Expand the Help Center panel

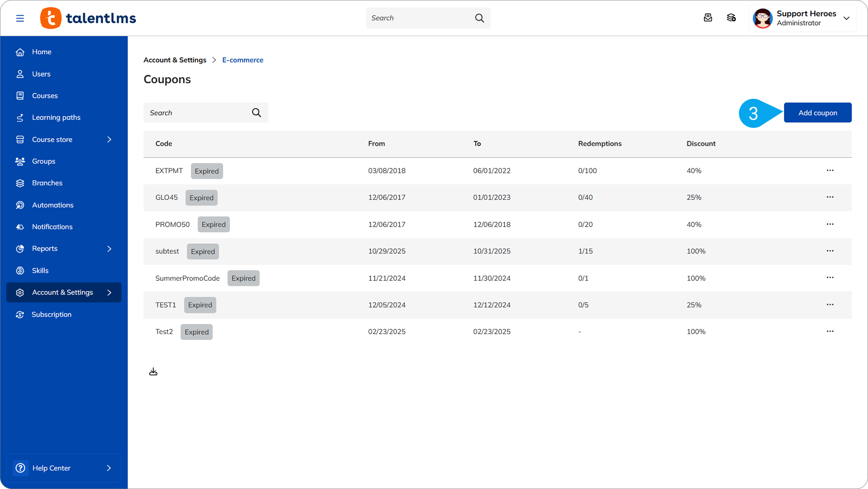pos(109,468)
